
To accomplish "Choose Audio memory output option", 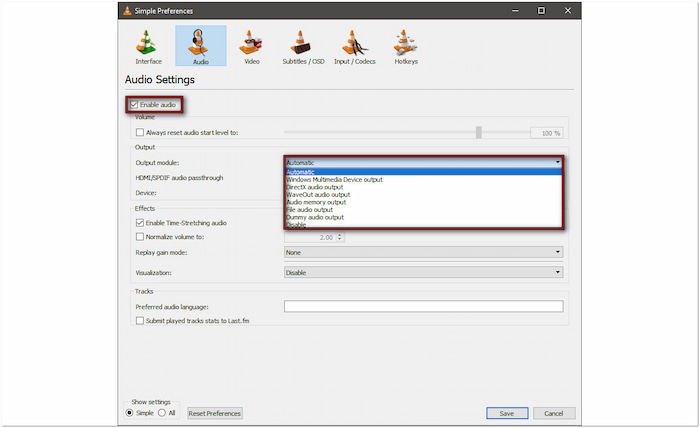I will pyautogui.click(x=423, y=202).
